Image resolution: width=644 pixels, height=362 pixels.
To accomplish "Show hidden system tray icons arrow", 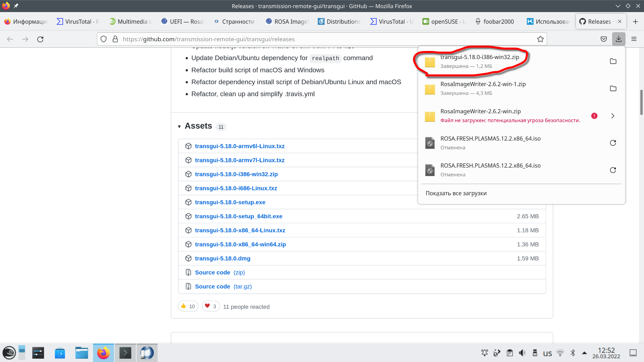I will (x=584, y=353).
